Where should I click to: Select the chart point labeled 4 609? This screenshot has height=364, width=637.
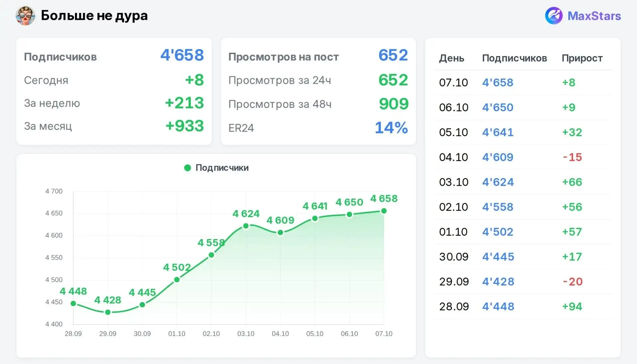[x=280, y=232]
